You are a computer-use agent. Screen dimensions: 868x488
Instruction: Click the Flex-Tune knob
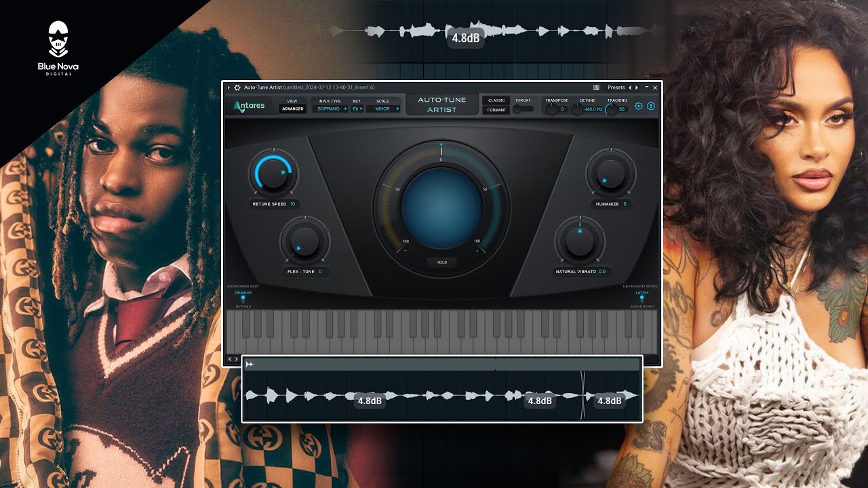[304, 240]
